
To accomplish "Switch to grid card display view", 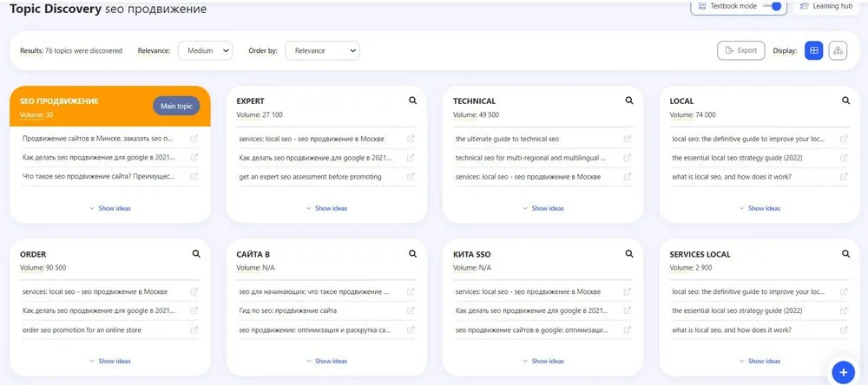I will [x=814, y=50].
